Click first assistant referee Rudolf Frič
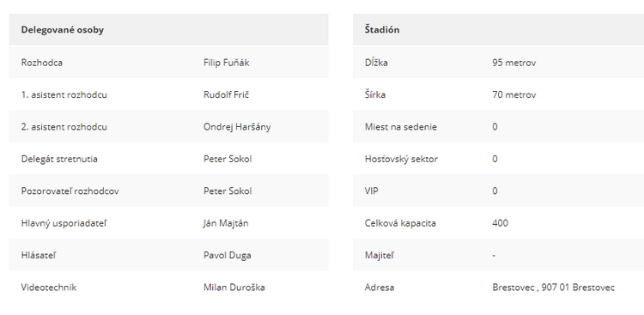 [x=227, y=95]
